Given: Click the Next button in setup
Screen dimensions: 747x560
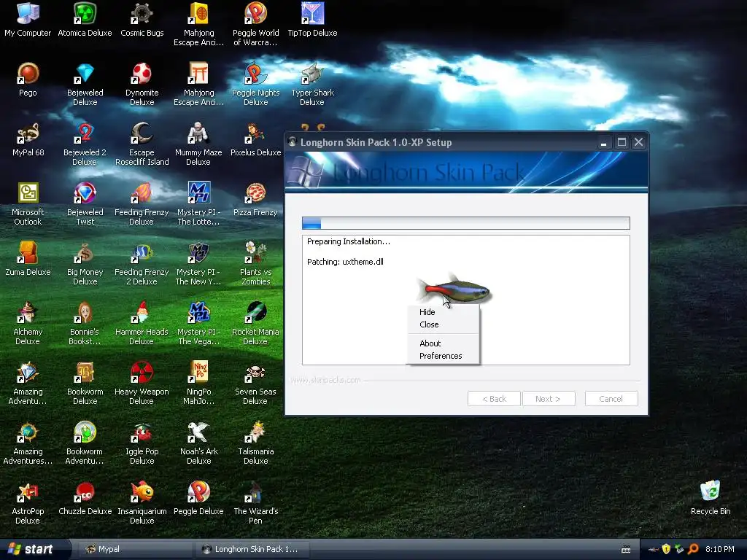Looking at the screenshot, I should (x=549, y=399).
